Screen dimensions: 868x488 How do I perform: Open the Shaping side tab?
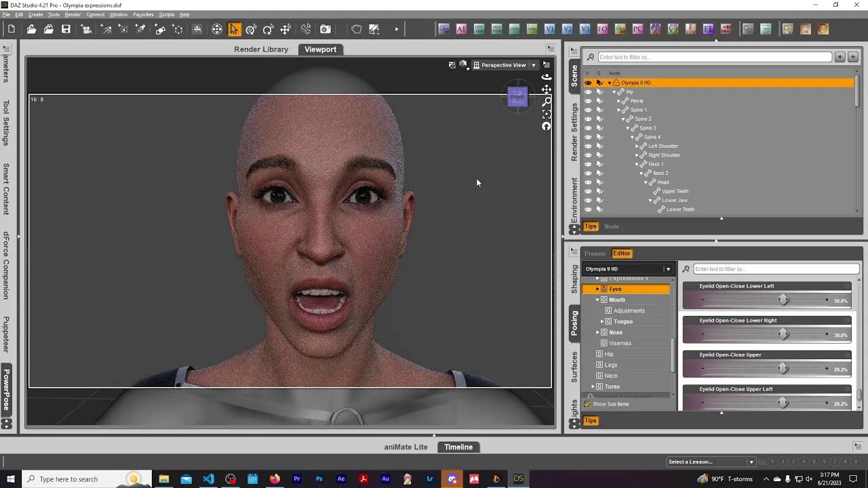coord(574,279)
